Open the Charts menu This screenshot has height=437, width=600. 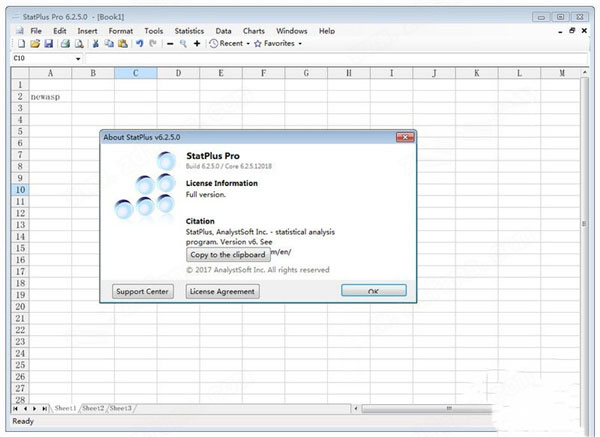(x=254, y=31)
